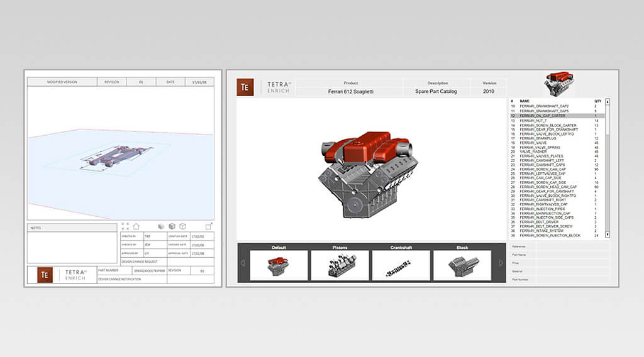The height and width of the screenshot is (357, 644).
Task: Select row FERRARI_CRANKSHAFT_CAP2
Action: 557,106
